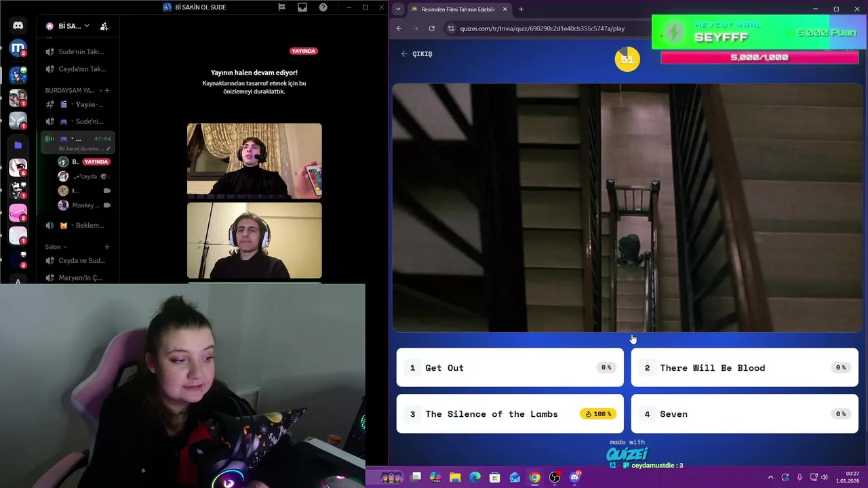Collapse the Salon channel category
The height and width of the screenshot is (488, 868).
(56, 247)
